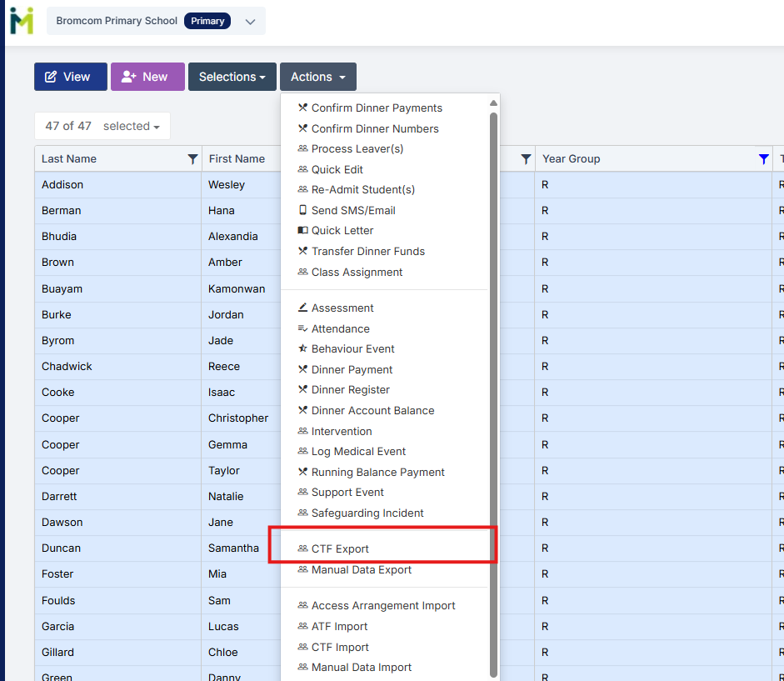Click the Behaviour Event star icon
Image resolution: width=784 pixels, height=681 pixels.
click(302, 349)
